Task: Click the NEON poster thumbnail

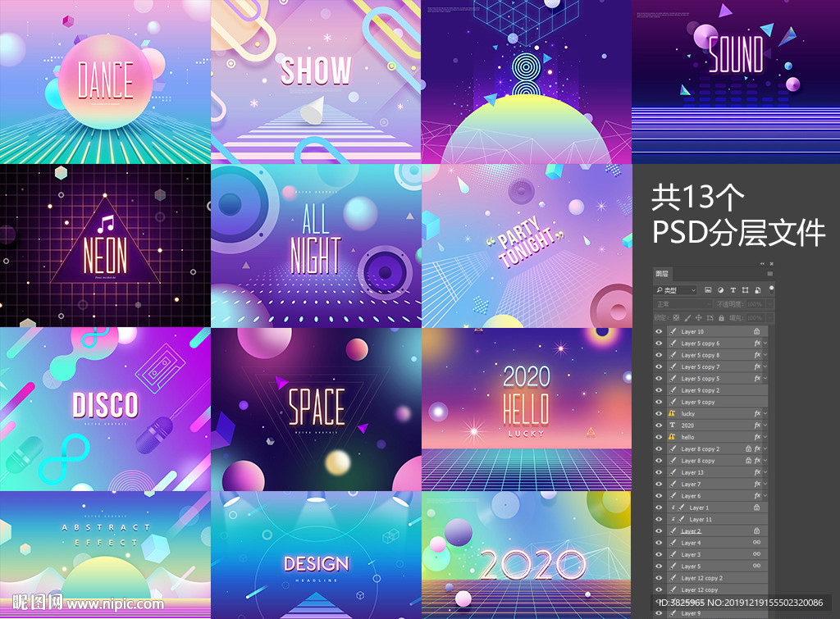Action: pyautogui.click(x=105, y=245)
